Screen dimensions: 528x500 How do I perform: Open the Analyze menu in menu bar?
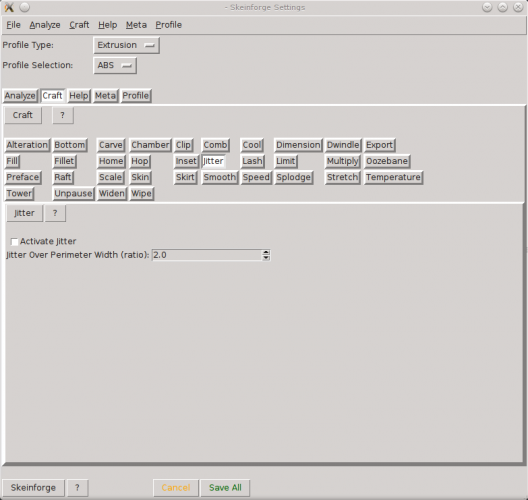pyautogui.click(x=45, y=25)
